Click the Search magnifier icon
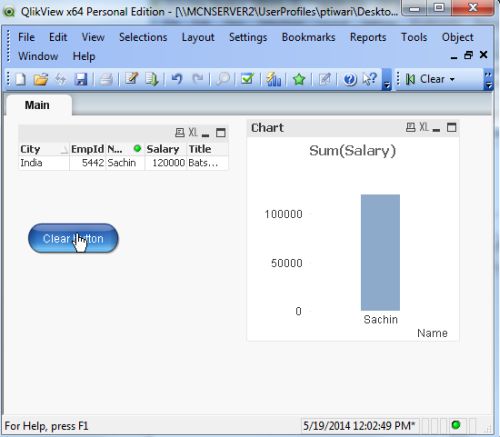This screenshot has height=437, width=500. [223, 79]
